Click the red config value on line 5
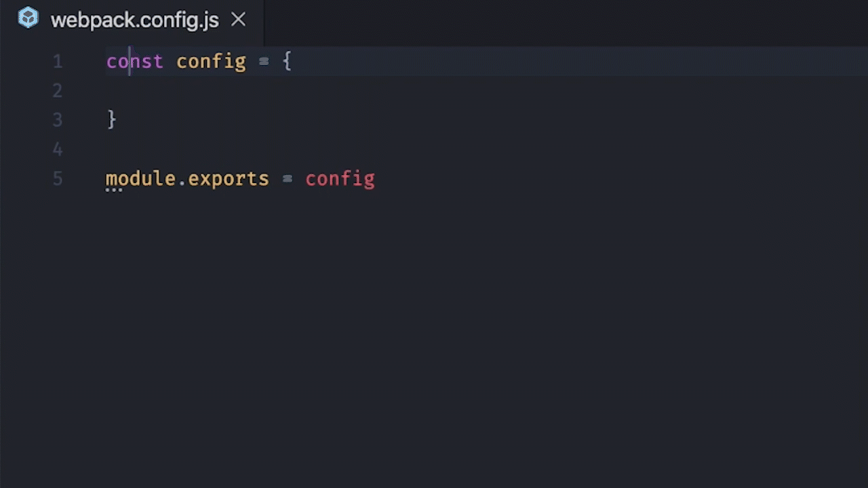Screen dimensions: 868x488 [x=340, y=179]
